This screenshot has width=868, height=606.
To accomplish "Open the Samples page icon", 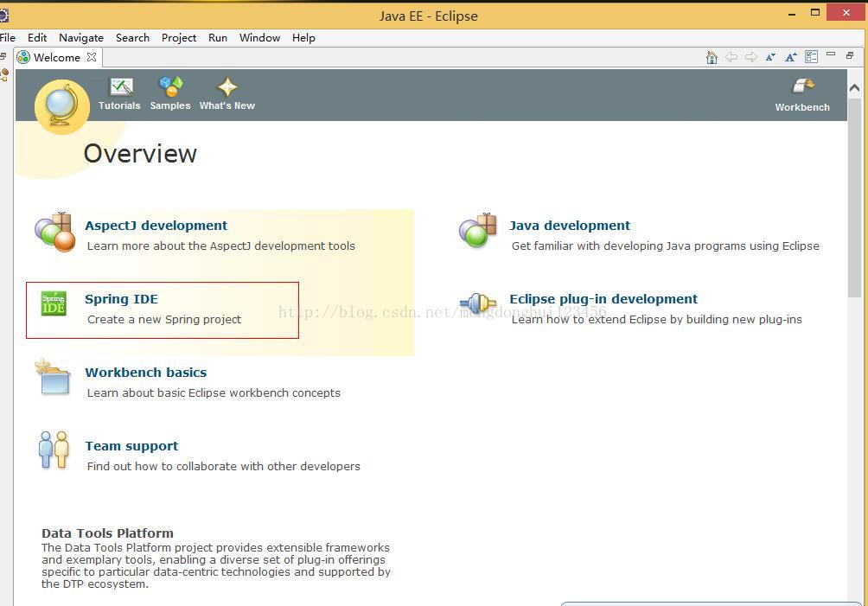I will coord(170,86).
